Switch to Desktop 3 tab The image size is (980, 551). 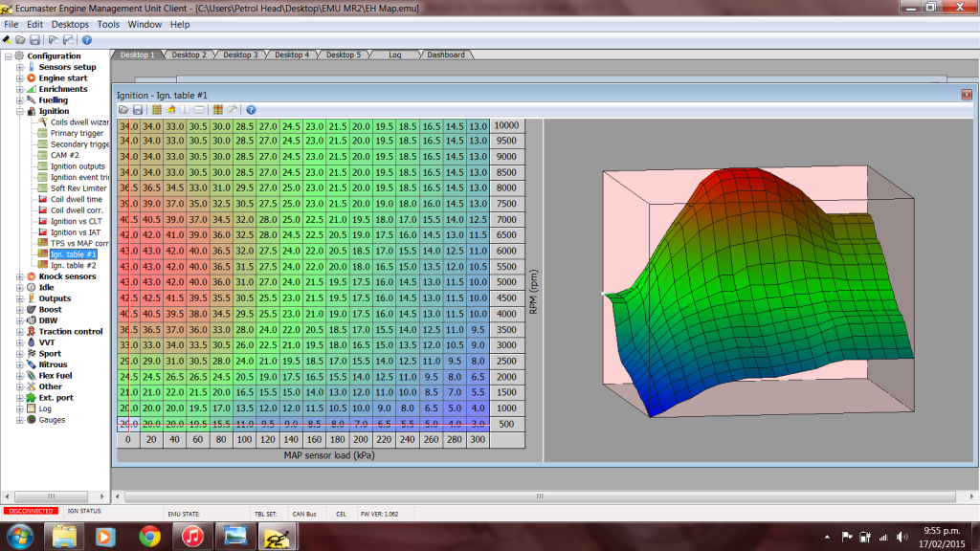(x=240, y=55)
